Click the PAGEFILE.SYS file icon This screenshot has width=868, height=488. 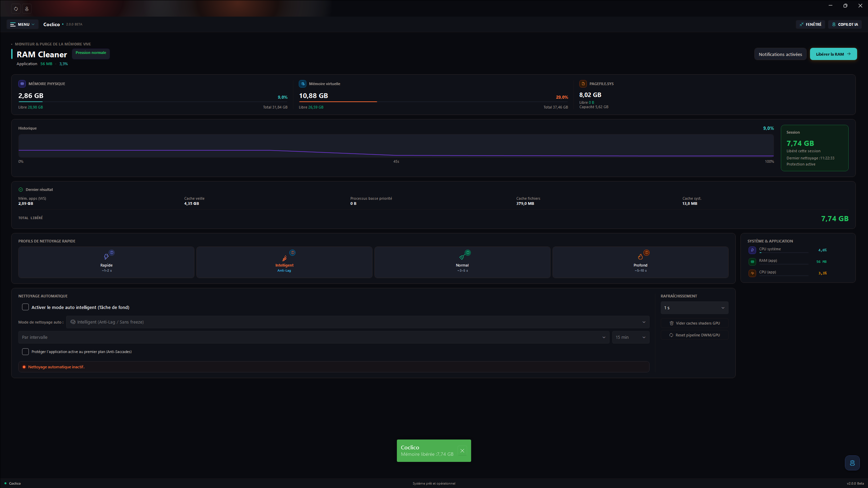coord(583,83)
